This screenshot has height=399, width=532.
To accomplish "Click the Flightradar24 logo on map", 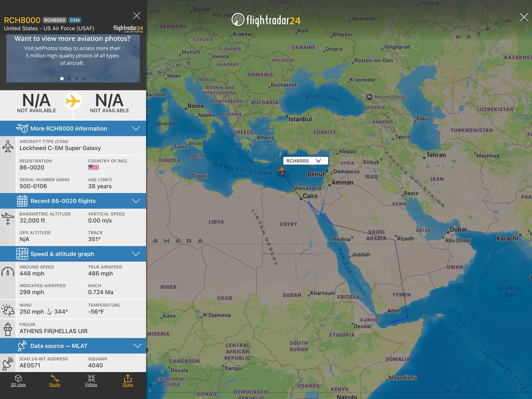I will click(266, 20).
